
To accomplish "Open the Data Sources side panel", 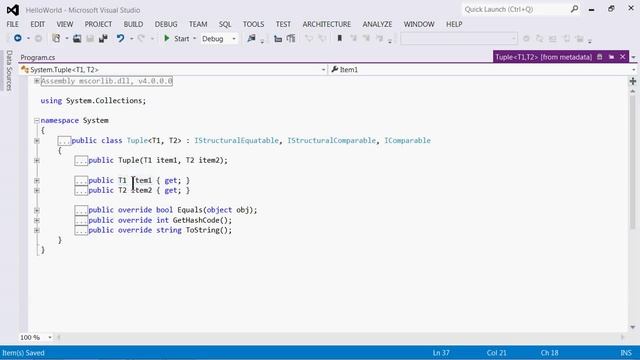I will tap(9, 70).
